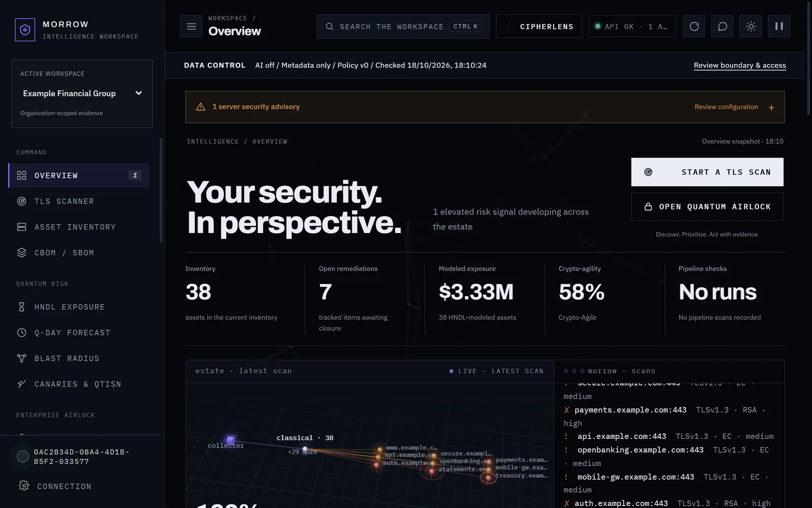Click the Overview badge count 1
812x508 pixels.
coord(135,175)
